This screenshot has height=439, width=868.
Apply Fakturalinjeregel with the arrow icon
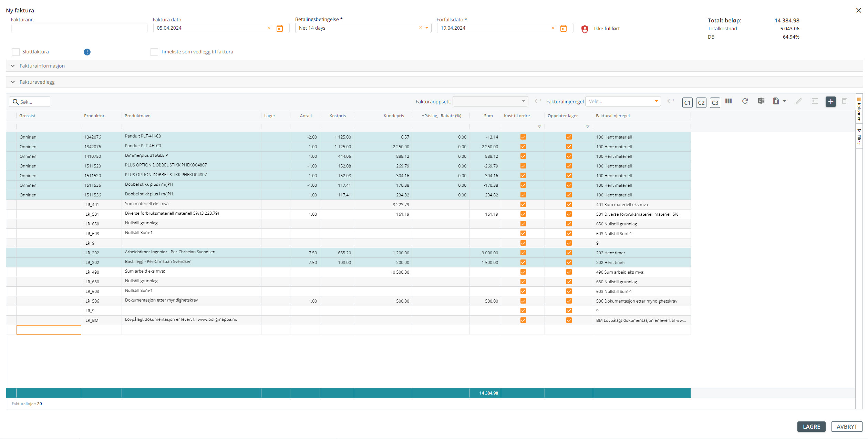pyautogui.click(x=670, y=101)
